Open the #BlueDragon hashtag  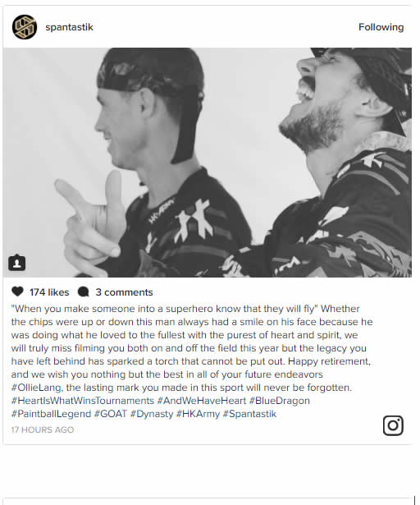tap(280, 401)
